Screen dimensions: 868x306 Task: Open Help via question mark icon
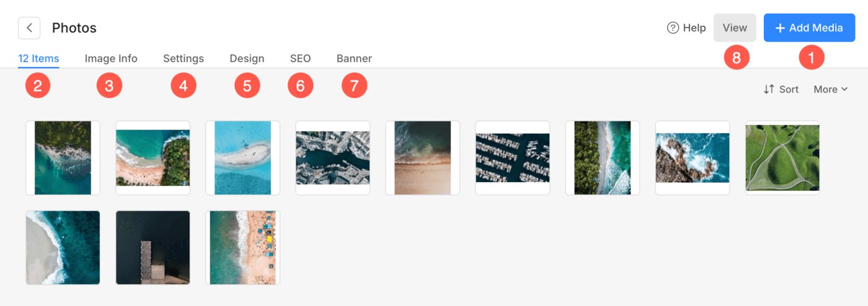click(673, 28)
